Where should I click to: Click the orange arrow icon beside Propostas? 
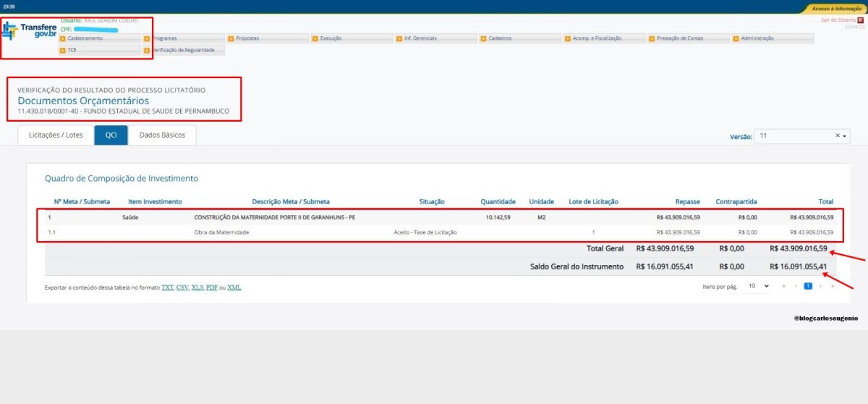(x=231, y=38)
